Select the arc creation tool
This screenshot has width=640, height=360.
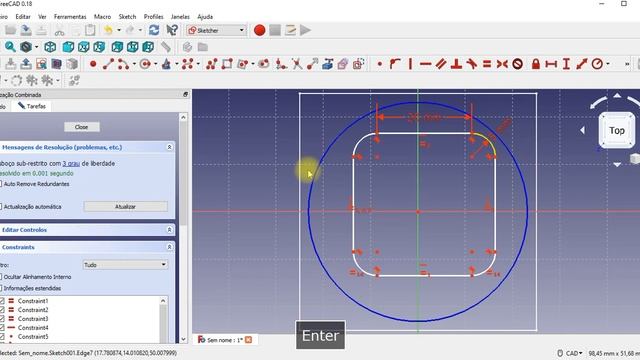(x=123, y=64)
